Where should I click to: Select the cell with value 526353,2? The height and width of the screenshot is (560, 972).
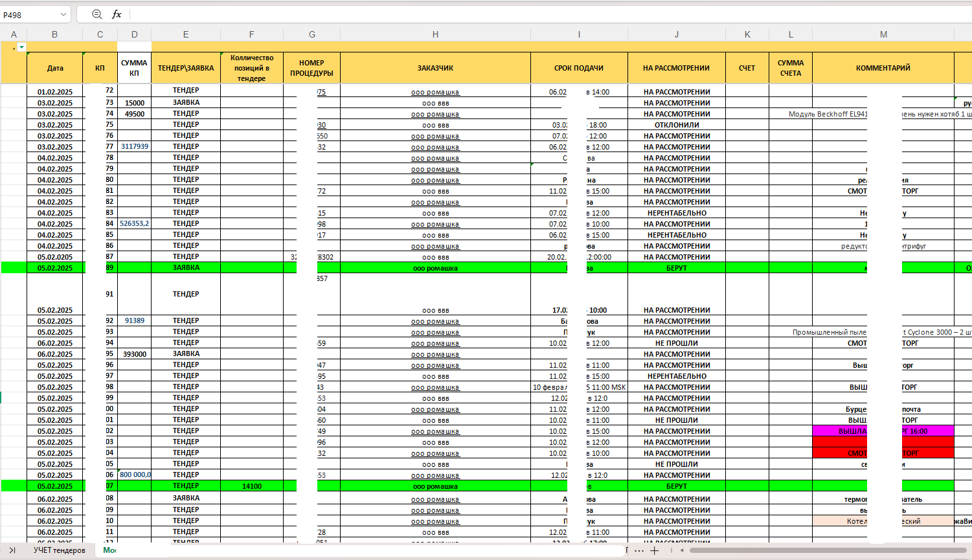(x=134, y=224)
